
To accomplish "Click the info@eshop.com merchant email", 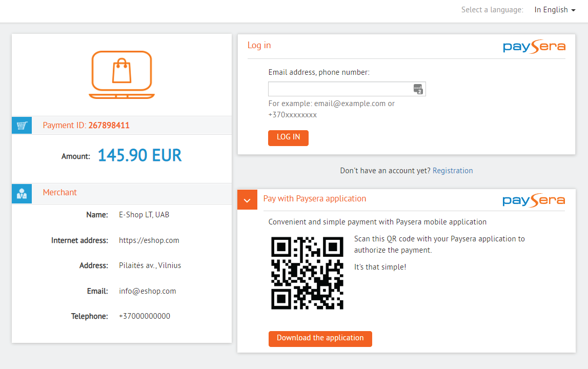I will click(x=147, y=291).
